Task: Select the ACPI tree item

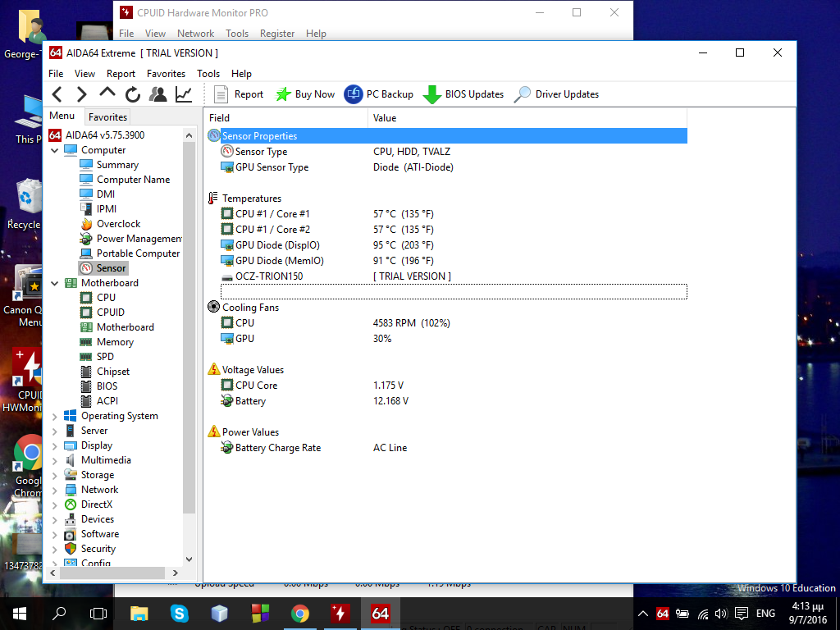Action: (107, 400)
